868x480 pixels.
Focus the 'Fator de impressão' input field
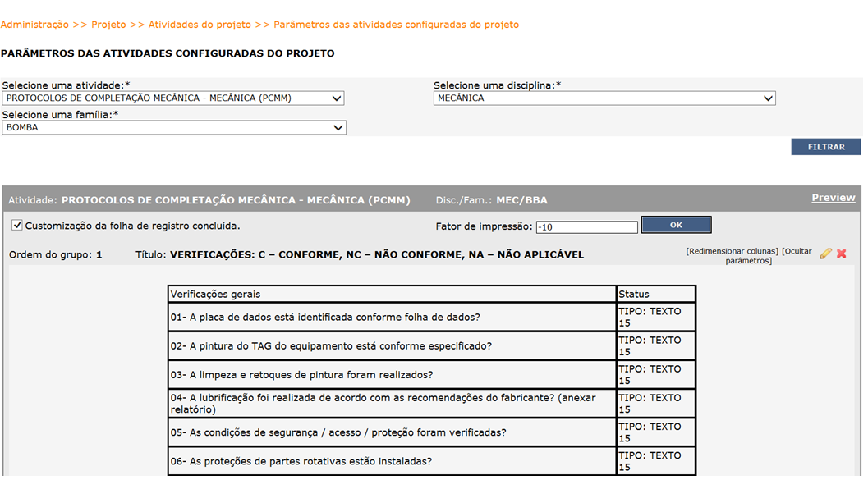pos(587,227)
